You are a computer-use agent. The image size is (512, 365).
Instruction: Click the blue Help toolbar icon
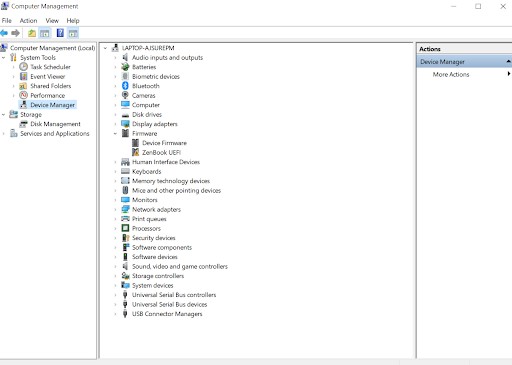[60, 33]
